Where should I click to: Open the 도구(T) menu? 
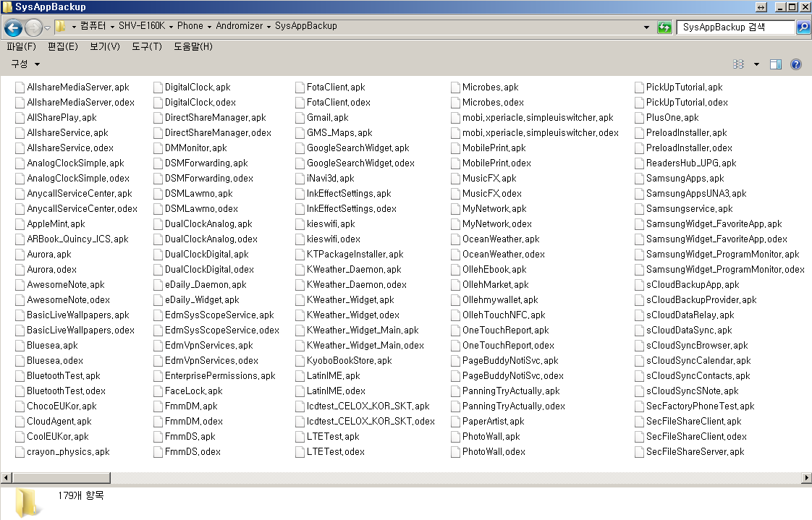[146, 46]
